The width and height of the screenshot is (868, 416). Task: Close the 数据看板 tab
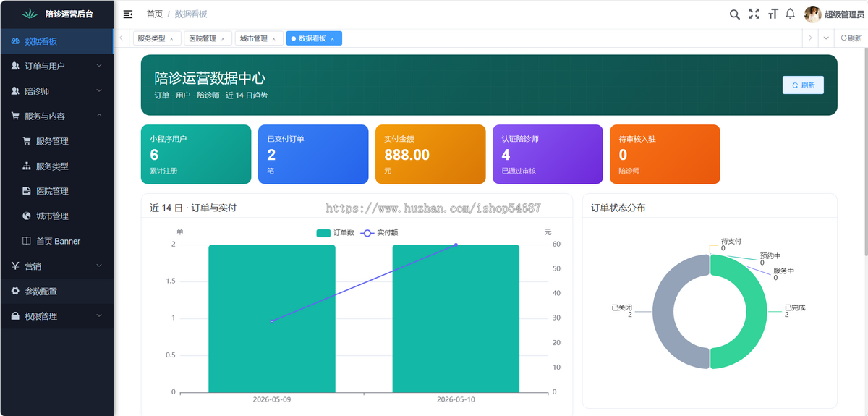(332, 39)
